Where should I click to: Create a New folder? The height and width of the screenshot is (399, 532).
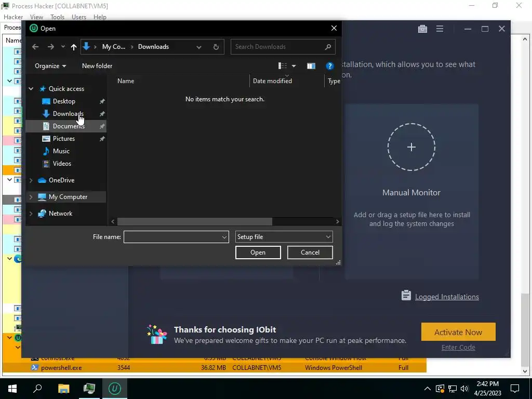(97, 66)
